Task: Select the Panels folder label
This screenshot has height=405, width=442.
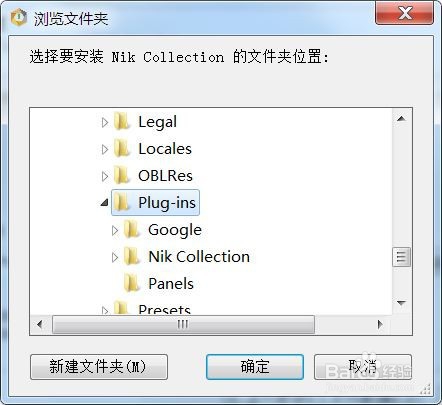Action: click(x=171, y=284)
